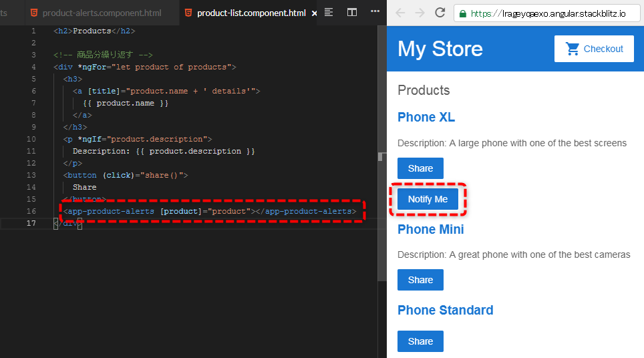The image size is (644, 358).
Task: Go forward in the preview browser
Action: click(x=420, y=13)
